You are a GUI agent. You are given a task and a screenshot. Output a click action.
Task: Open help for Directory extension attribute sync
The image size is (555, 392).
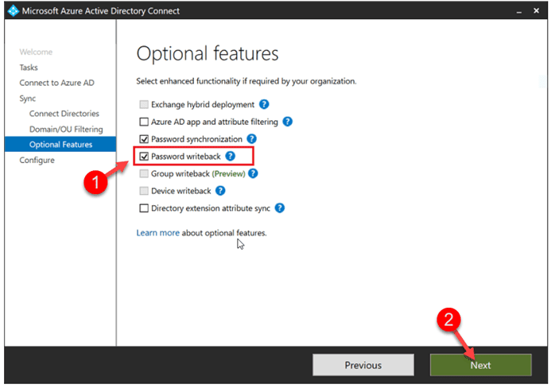[280, 208]
